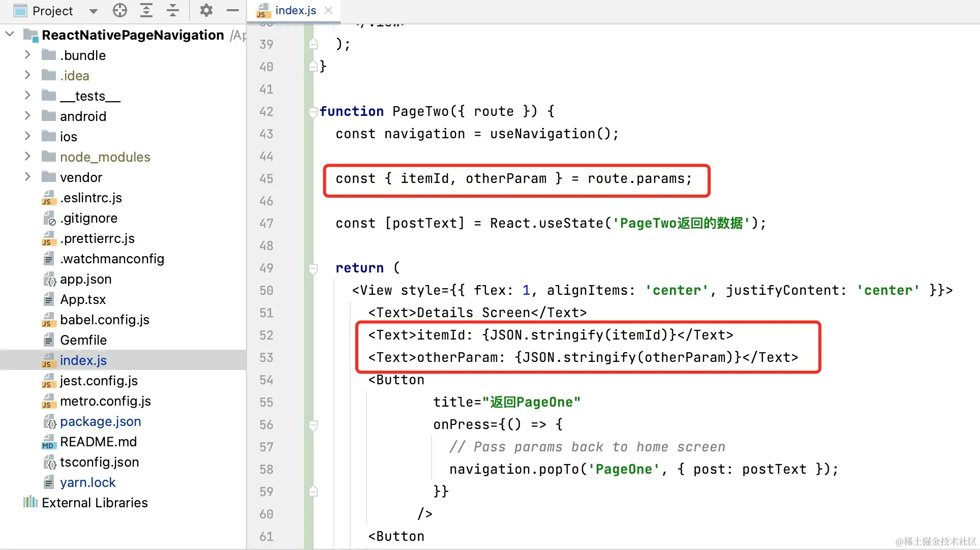Click line number 45 in the gutter
Screen dimensions: 980x550
[x=266, y=179]
